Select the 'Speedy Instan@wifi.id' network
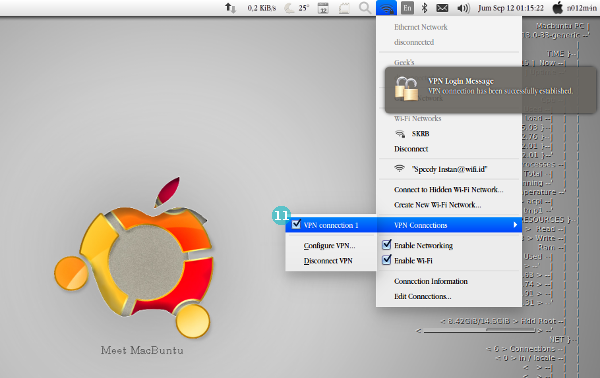The width and height of the screenshot is (600, 378). click(x=449, y=169)
